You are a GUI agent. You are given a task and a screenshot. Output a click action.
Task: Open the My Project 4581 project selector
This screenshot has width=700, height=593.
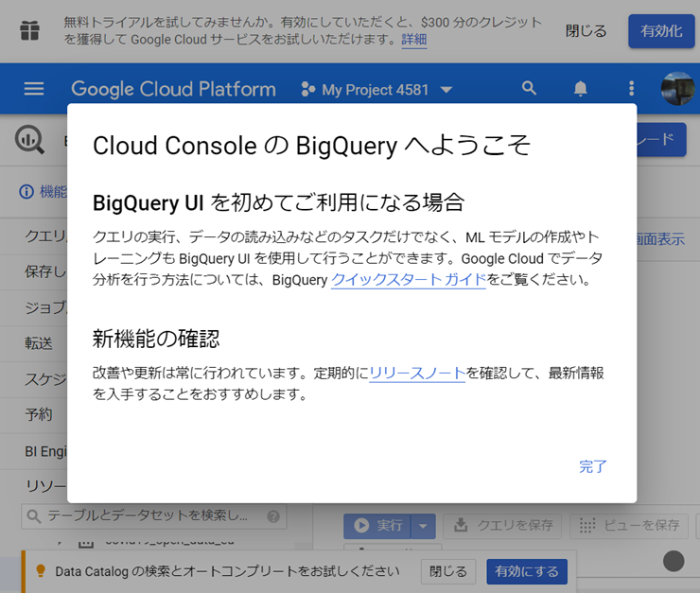(x=376, y=89)
